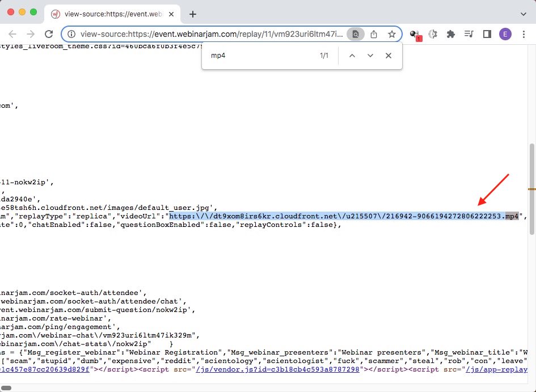The width and height of the screenshot is (536, 392).
Task: Go back to previous page
Action: coord(12,34)
